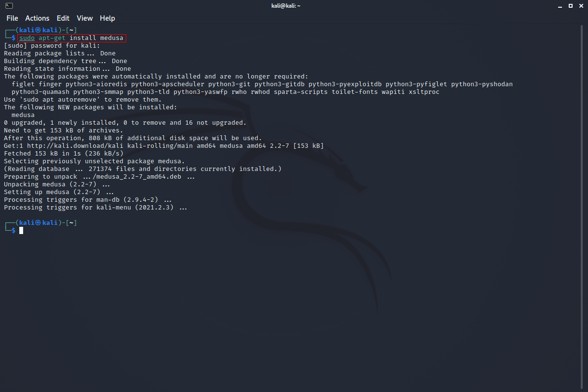Image resolution: width=588 pixels, height=392 pixels.
Task: Click the 'following NEW packages will be installed' line
Action: [x=91, y=107]
